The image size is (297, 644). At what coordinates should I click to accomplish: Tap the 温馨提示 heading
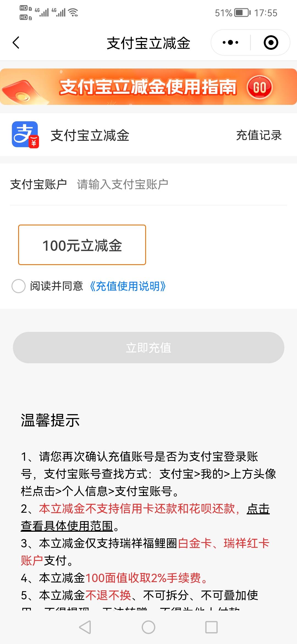coord(50,420)
